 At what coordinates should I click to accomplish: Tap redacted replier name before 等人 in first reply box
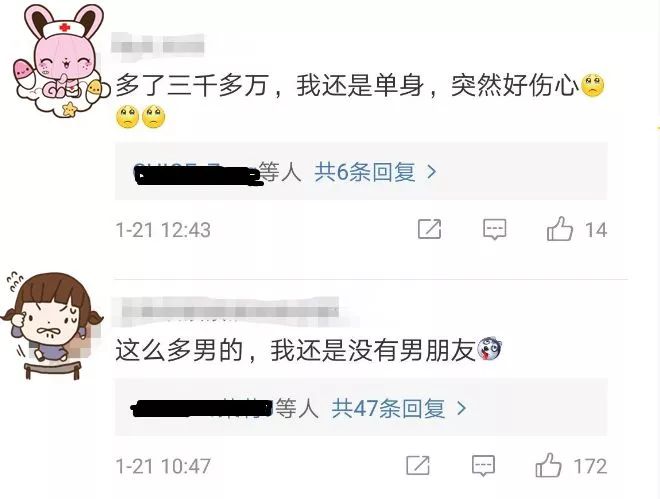tap(197, 174)
